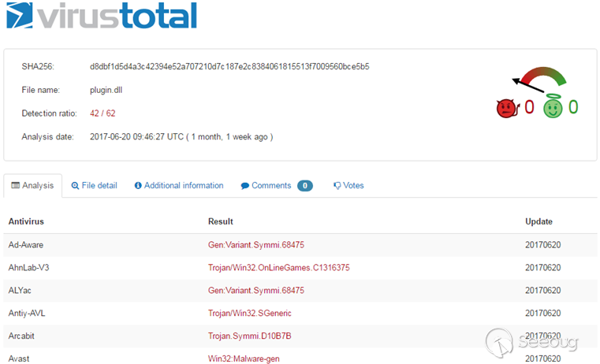
Task: Open the Additional information tab
Action: coord(179,185)
